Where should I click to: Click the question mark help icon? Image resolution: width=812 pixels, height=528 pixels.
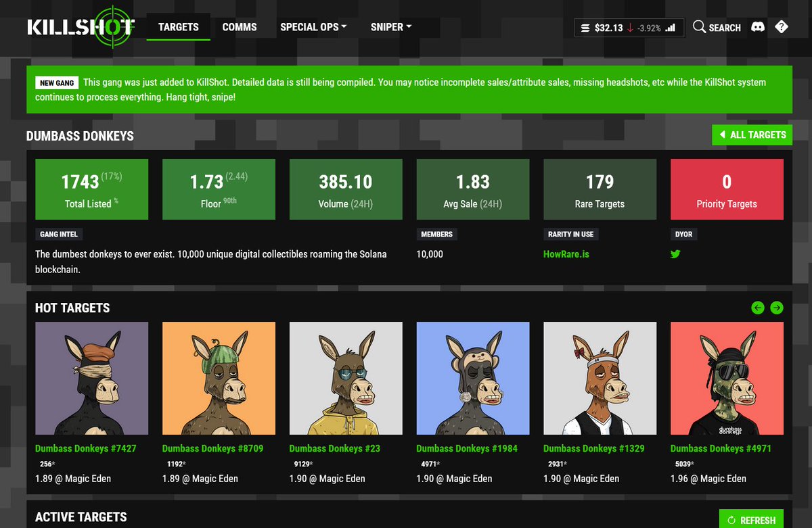point(782,26)
